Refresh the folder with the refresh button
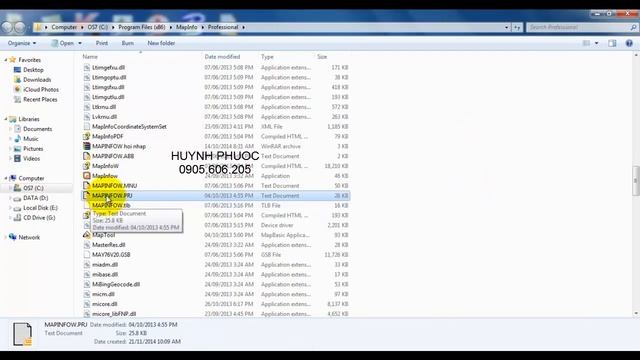This screenshot has width=640, height=360. [517, 27]
